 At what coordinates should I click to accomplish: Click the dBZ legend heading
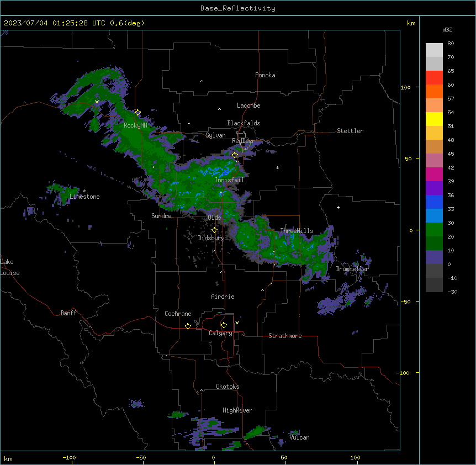tap(447, 29)
